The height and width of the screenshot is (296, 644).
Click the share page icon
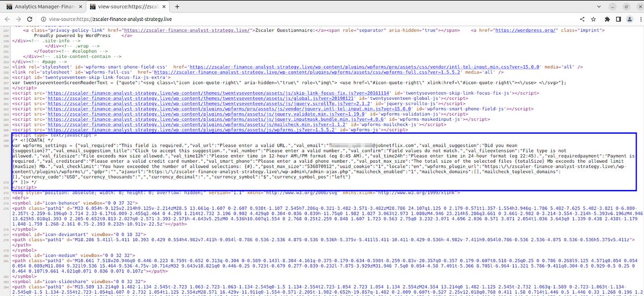pyautogui.click(x=582, y=18)
